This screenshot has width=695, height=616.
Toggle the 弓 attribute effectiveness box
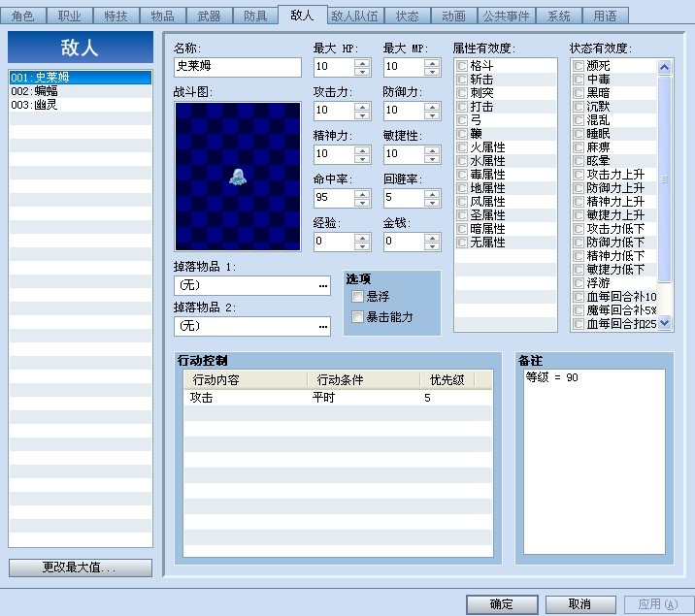tap(462, 120)
